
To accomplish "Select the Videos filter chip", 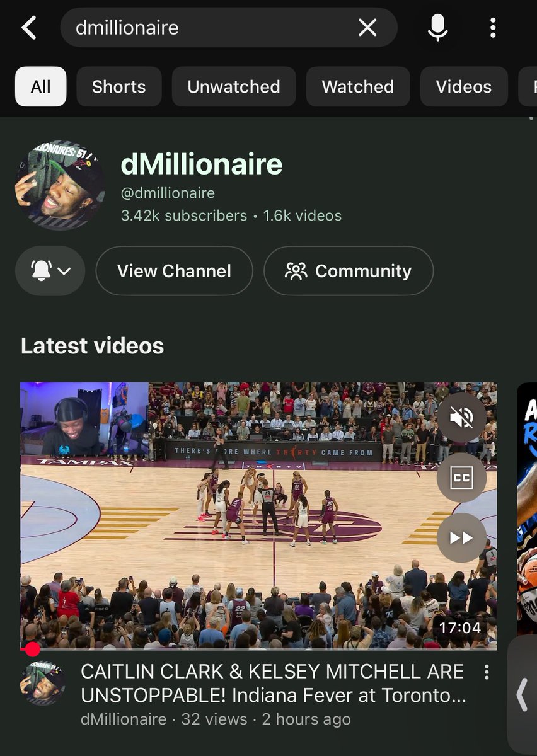I will (464, 86).
